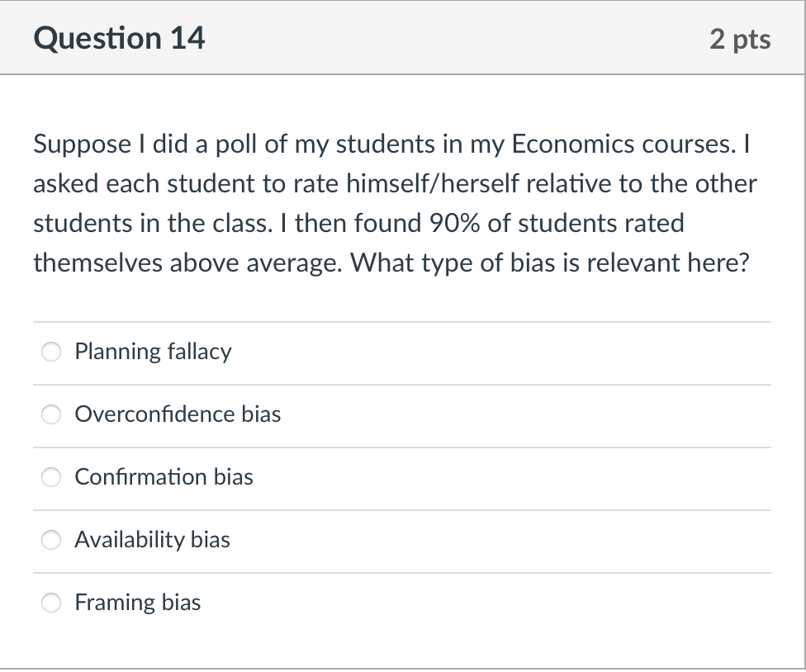Click the "Overconfidence bias" answer text
This screenshot has width=806, height=672.
pyautogui.click(x=178, y=414)
